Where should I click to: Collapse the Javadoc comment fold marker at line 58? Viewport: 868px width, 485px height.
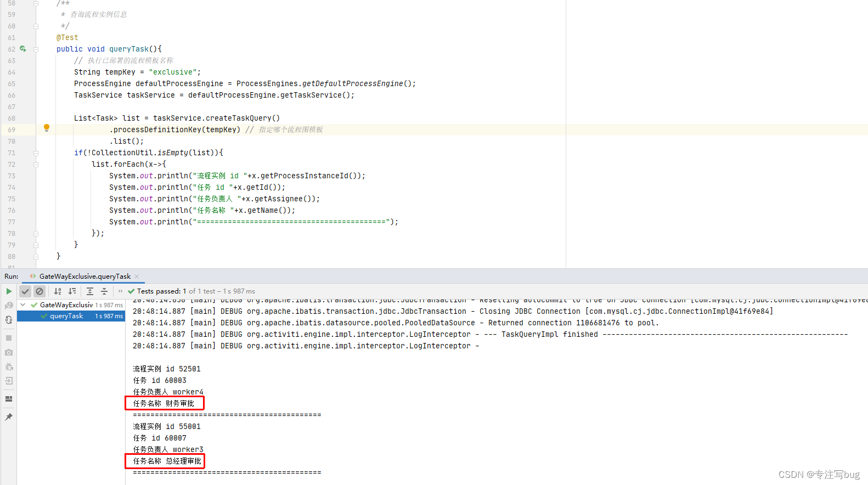(36, 3)
